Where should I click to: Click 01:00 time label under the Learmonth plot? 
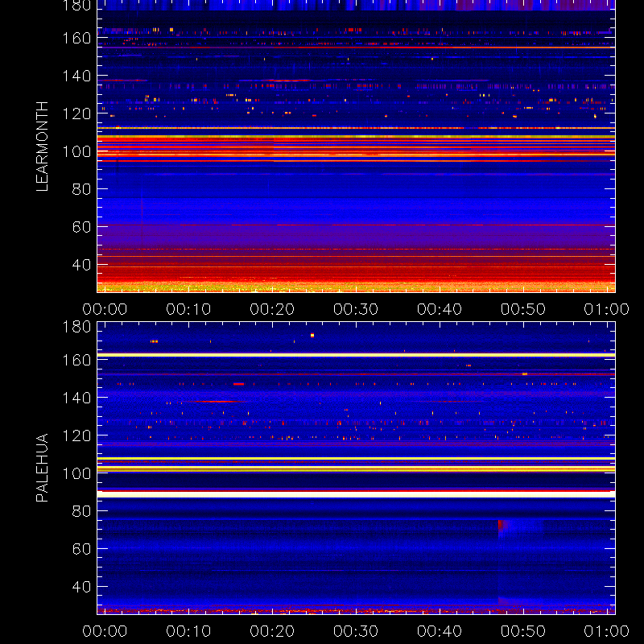click(x=607, y=309)
